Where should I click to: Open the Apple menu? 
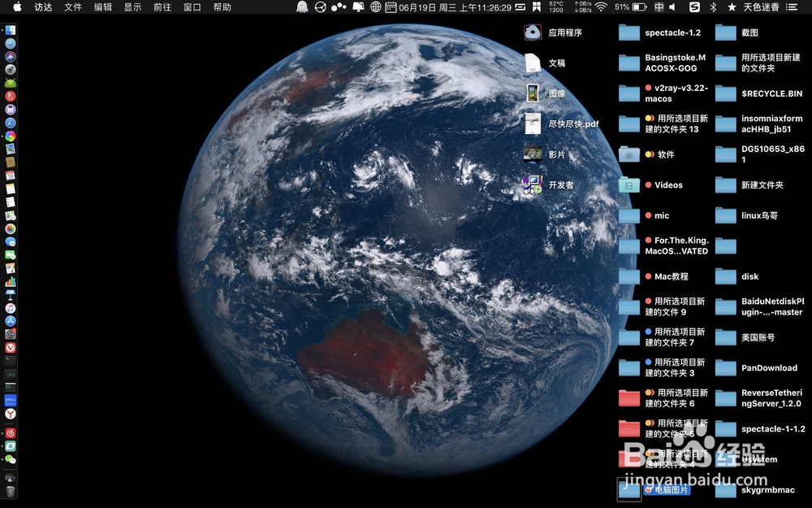[x=17, y=7]
